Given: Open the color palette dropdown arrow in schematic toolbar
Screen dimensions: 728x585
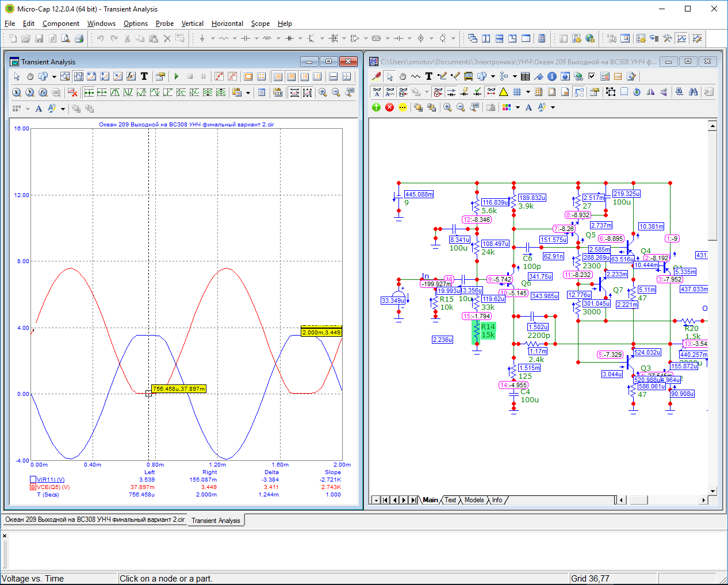Looking at the screenshot, I should 517,107.
